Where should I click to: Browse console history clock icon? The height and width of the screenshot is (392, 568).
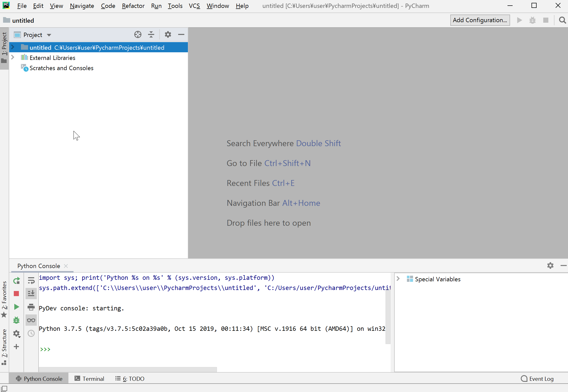pyautogui.click(x=31, y=333)
